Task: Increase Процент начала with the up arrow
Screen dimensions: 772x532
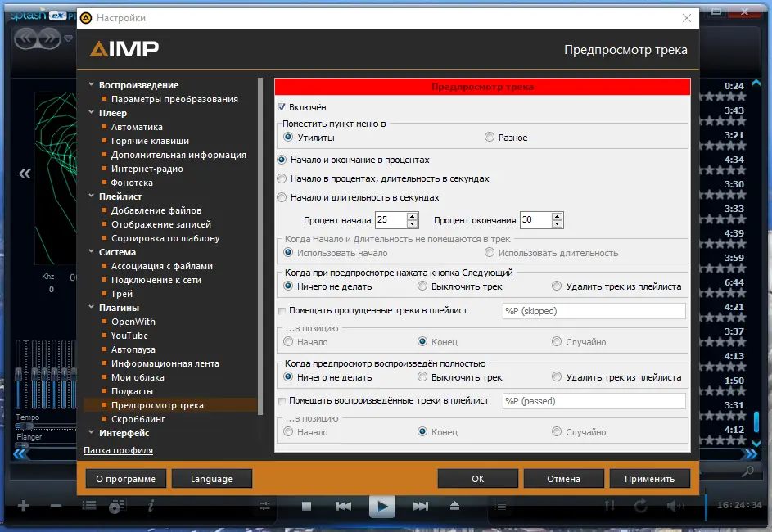Action: coord(412,217)
